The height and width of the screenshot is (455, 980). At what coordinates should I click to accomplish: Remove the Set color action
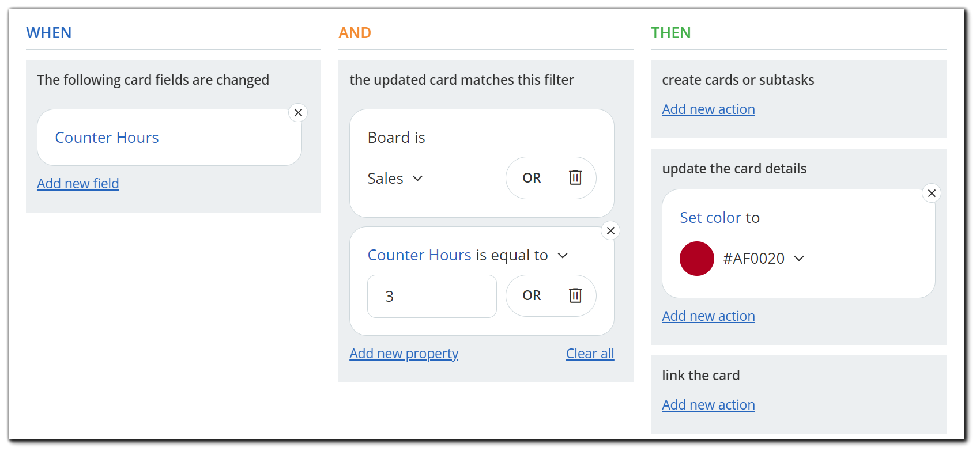(932, 194)
